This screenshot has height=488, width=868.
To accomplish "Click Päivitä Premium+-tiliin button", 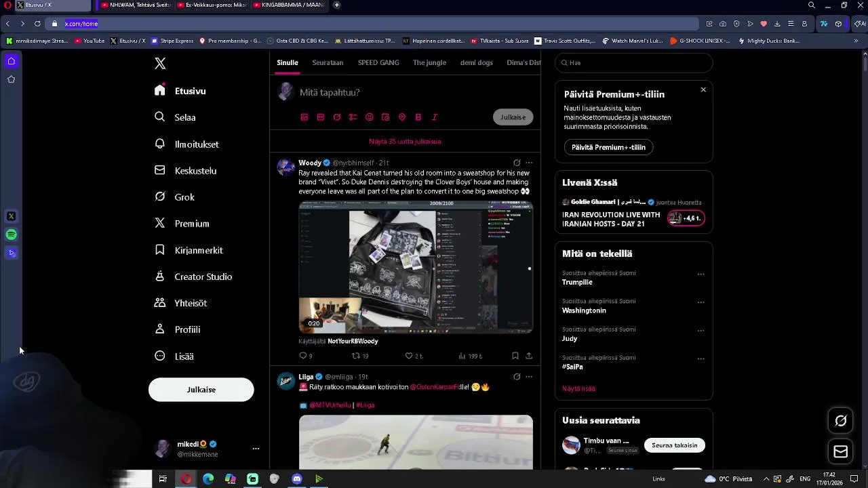I will [608, 147].
